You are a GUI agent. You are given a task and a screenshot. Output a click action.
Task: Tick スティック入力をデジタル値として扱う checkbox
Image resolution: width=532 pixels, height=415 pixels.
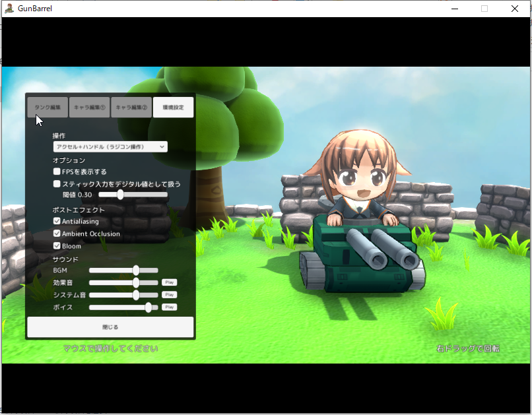point(57,184)
